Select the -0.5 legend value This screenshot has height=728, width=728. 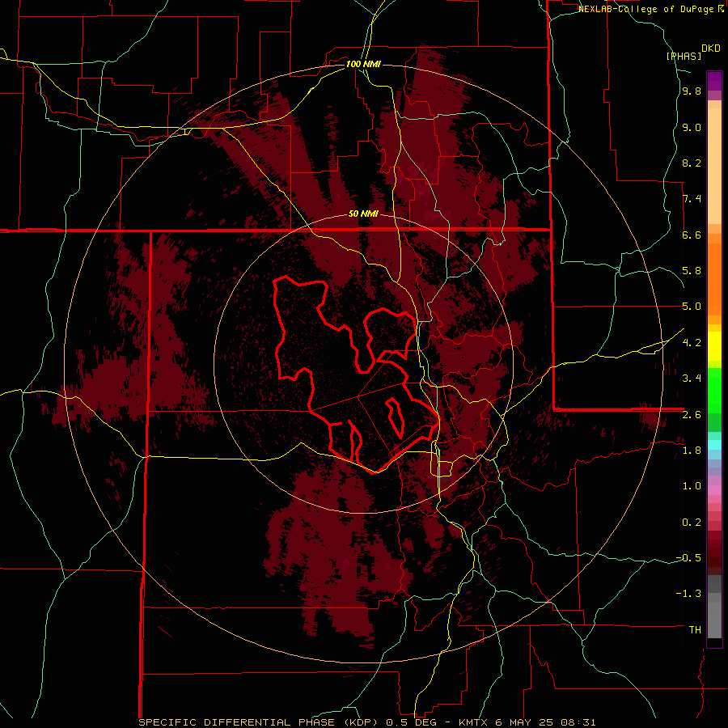point(689,558)
